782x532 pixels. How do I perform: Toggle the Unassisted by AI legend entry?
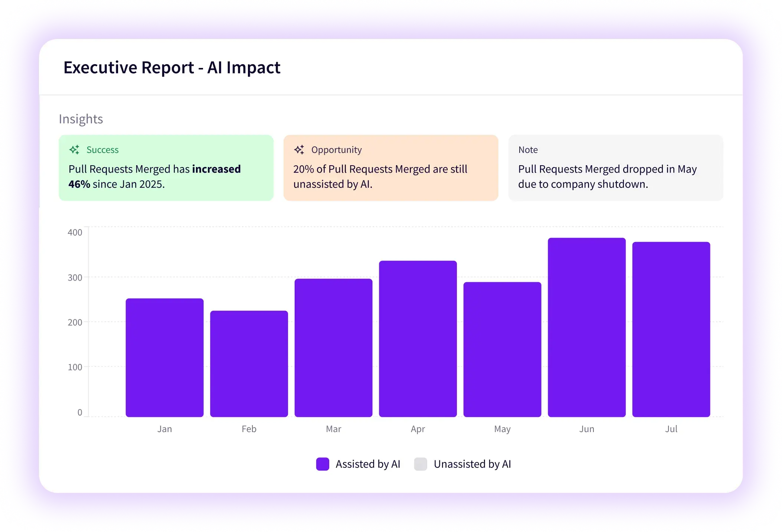coord(462,464)
